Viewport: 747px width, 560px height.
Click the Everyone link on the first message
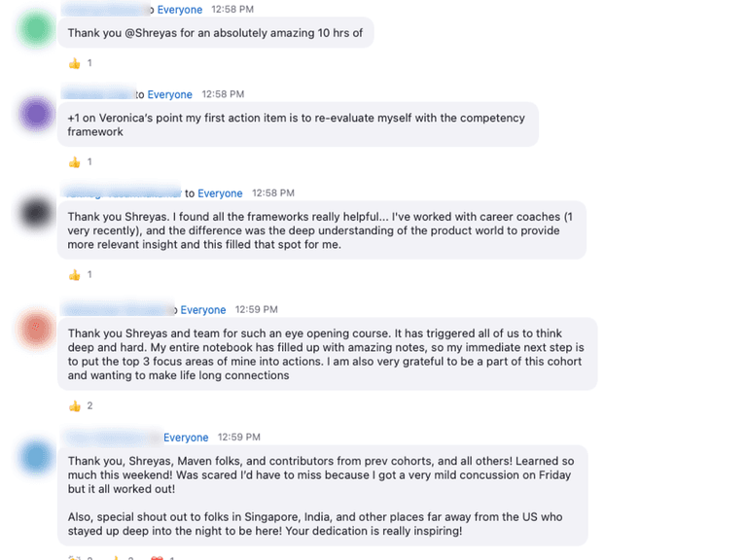tap(179, 10)
